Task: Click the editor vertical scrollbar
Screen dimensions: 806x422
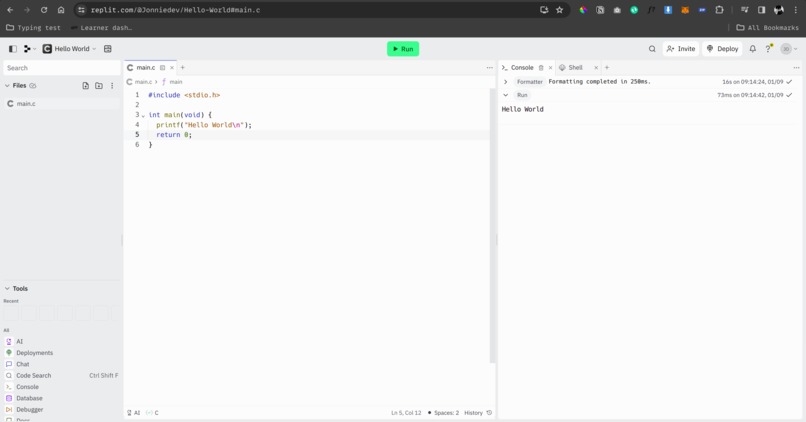Action: pos(492,226)
